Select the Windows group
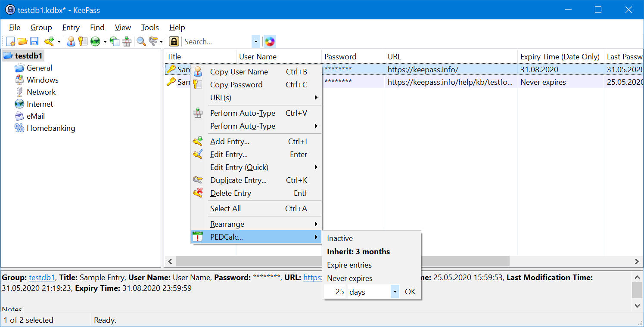This screenshot has width=644, height=327. 42,80
